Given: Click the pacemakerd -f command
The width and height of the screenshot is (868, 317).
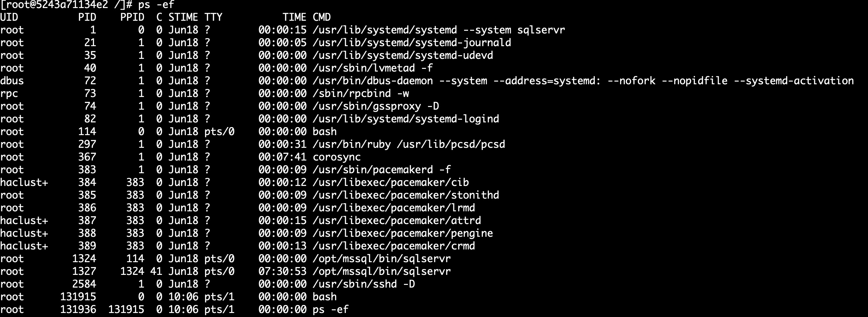Looking at the screenshot, I should [382, 170].
